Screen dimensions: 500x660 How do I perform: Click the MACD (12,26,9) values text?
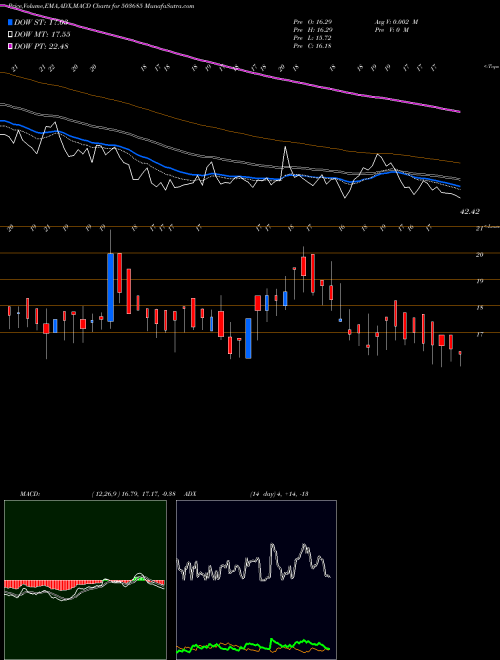click(133, 494)
